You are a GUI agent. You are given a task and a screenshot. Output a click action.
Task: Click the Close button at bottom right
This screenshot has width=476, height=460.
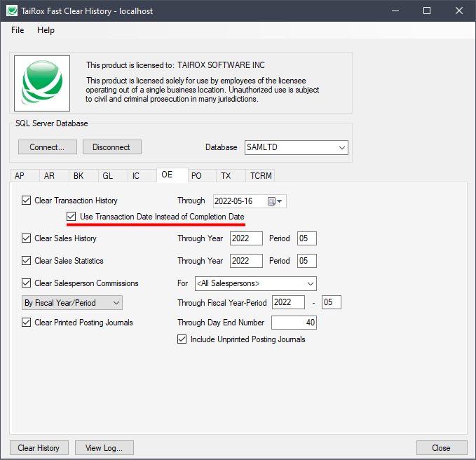point(442,448)
